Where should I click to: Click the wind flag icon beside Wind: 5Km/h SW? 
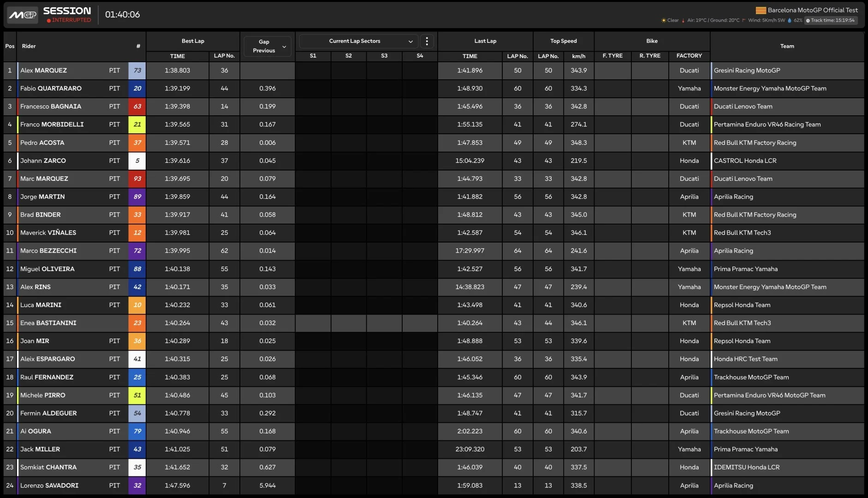point(744,20)
